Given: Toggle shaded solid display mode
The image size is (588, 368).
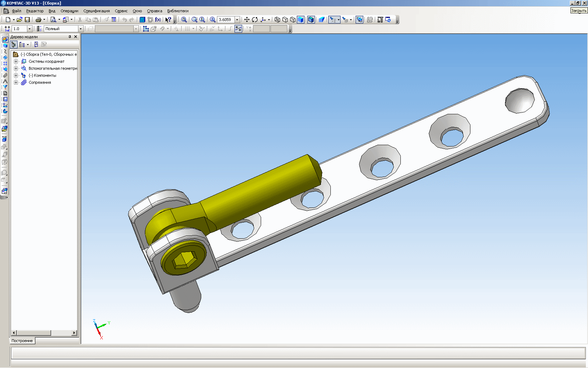Looking at the screenshot, I should click(300, 20).
